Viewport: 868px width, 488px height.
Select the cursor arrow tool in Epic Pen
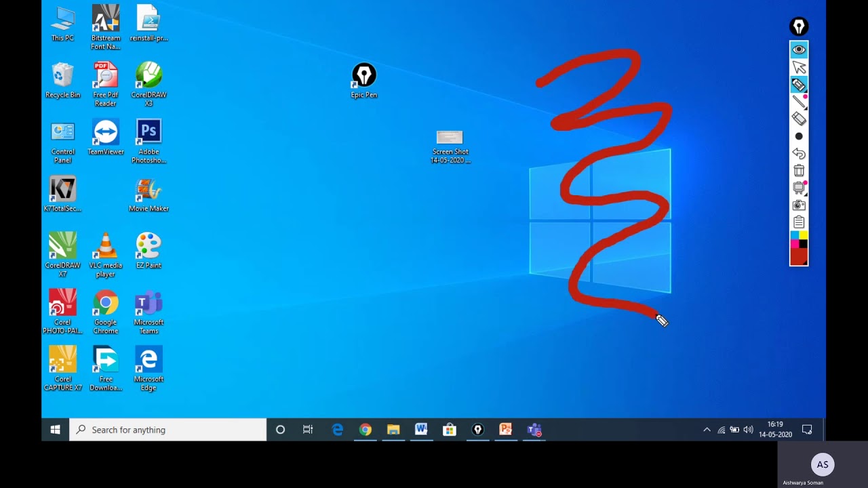pos(799,67)
